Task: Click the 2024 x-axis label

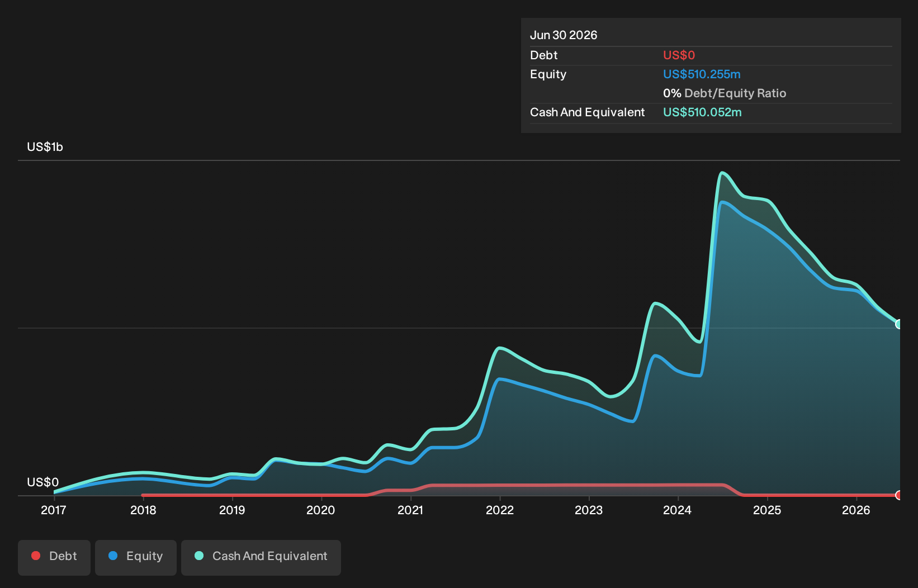Action: pyautogui.click(x=678, y=510)
